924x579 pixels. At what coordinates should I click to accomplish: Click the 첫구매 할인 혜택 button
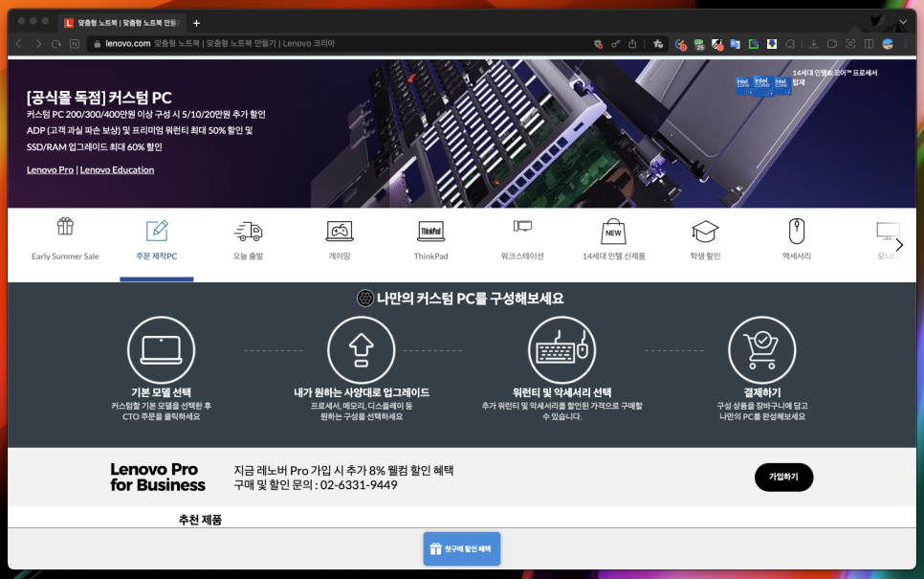click(x=461, y=549)
